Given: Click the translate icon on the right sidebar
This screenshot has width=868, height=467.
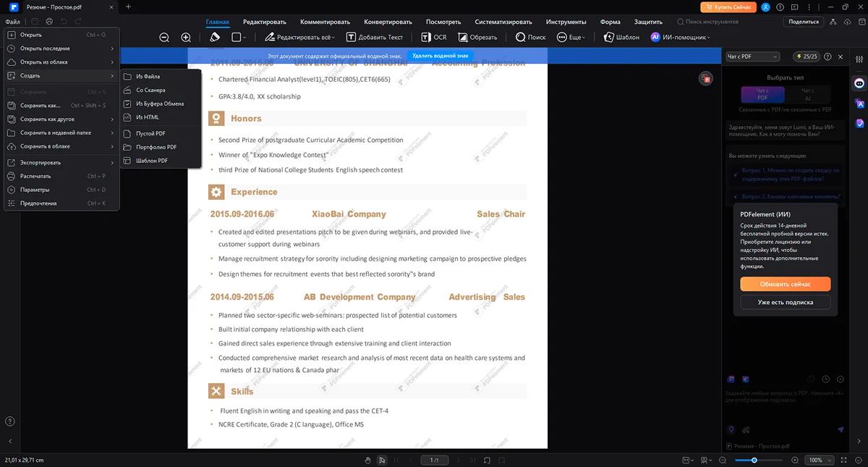Looking at the screenshot, I should (859, 104).
